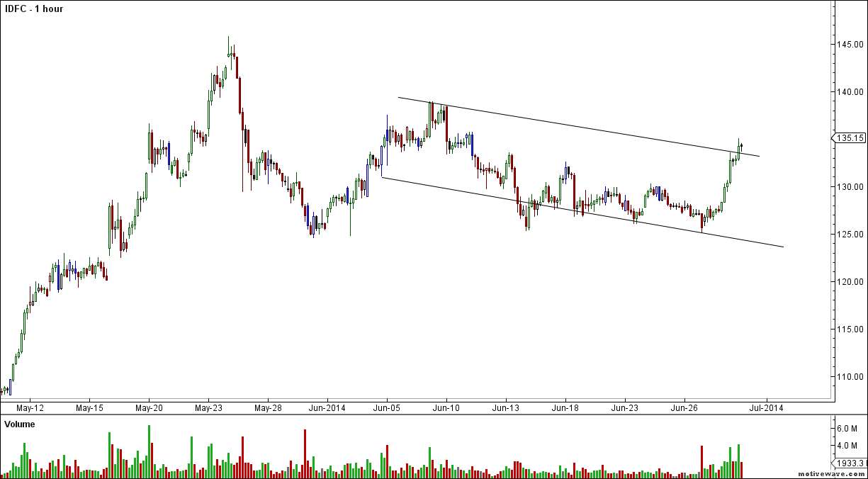
Task: Click the Volume panel label
Action: [x=20, y=424]
